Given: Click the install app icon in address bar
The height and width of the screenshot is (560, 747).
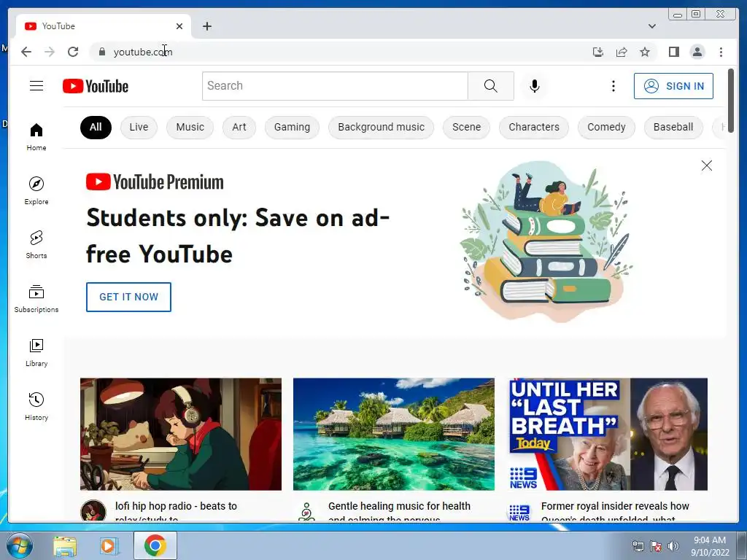Looking at the screenshot, I should [598, 52].
